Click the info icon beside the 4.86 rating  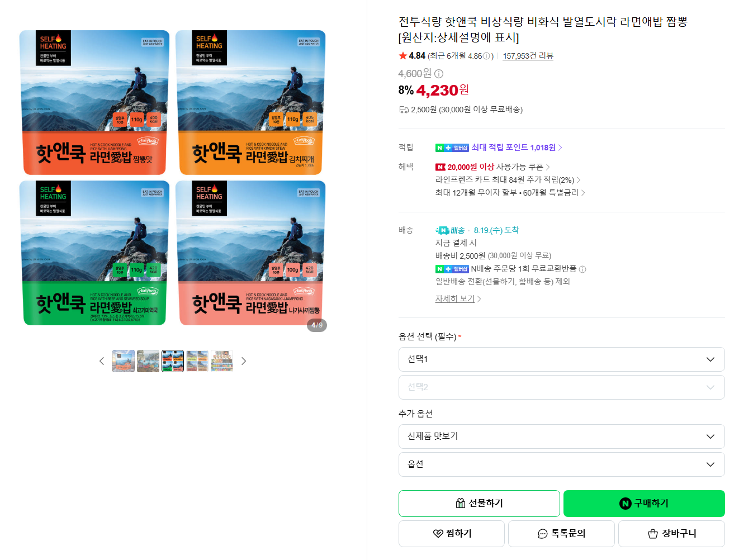[486, 56]
